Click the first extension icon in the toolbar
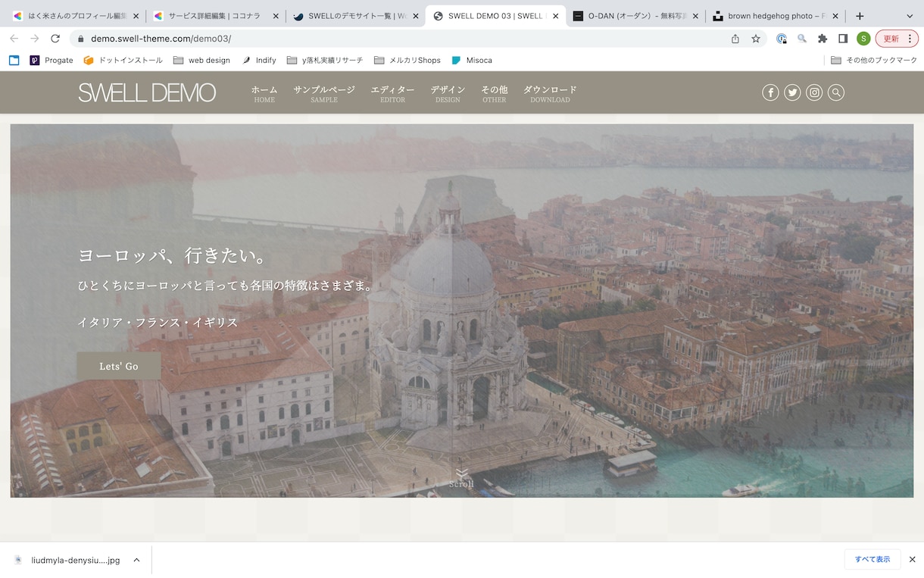The height and width of the screenshot is (578, 924). tap(782, 39)
